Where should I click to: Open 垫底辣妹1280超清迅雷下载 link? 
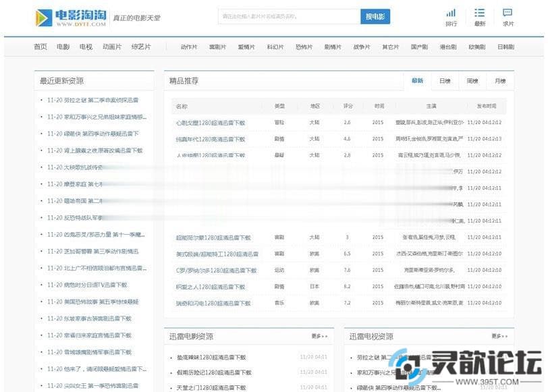[211, 357]
